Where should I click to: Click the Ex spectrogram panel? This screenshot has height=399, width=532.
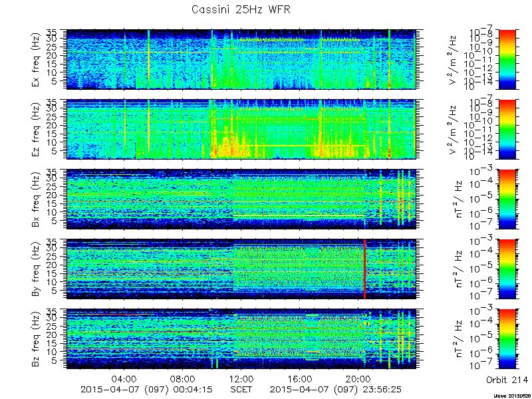(x=241, y=59)
